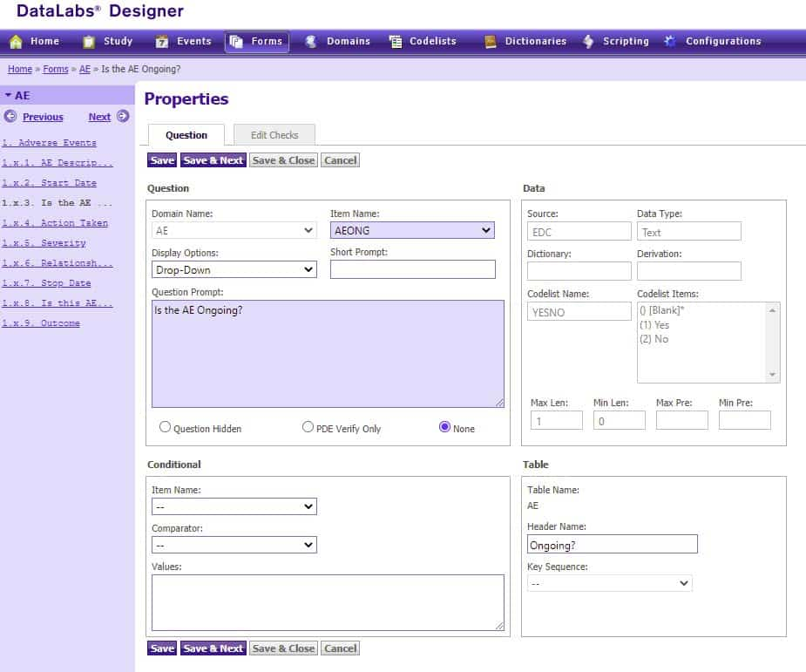Open the Scripting menu item
The image size is (806, 672).
[626, 41]
